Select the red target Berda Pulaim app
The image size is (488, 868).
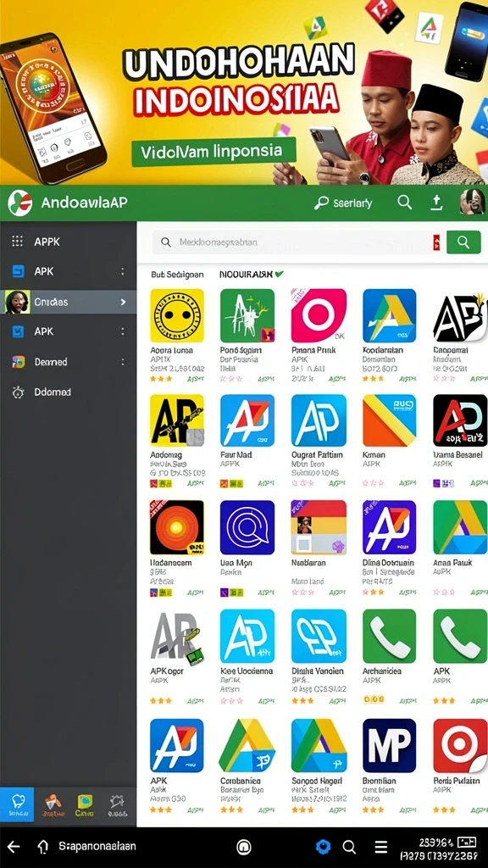tap(460, 746)
